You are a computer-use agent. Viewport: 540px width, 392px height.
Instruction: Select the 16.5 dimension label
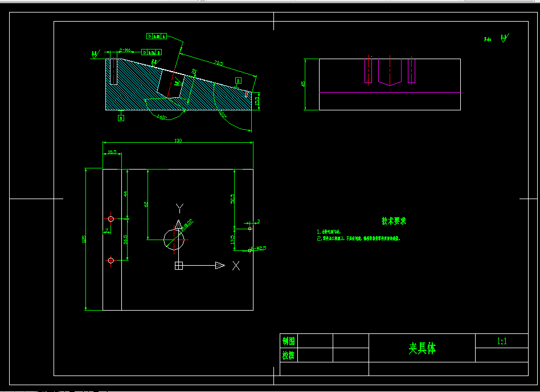click(112, 152)
